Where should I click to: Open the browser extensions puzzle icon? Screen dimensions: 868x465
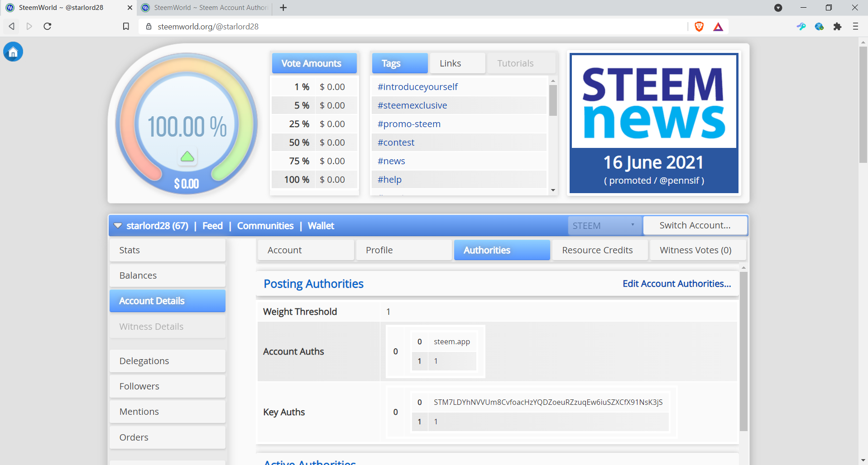click(x=837, y=27)
